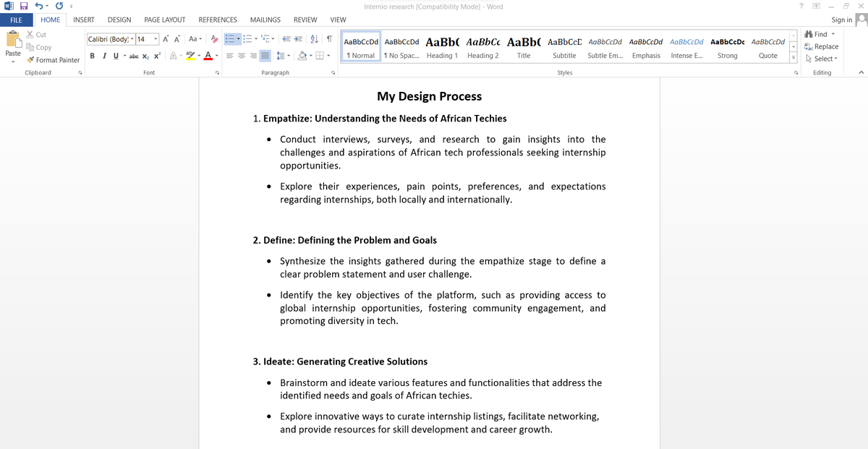Viewport: 868px width, 449px height.
Task: Expand the Styles gallery More button
Action: click(x=795, y=59)
